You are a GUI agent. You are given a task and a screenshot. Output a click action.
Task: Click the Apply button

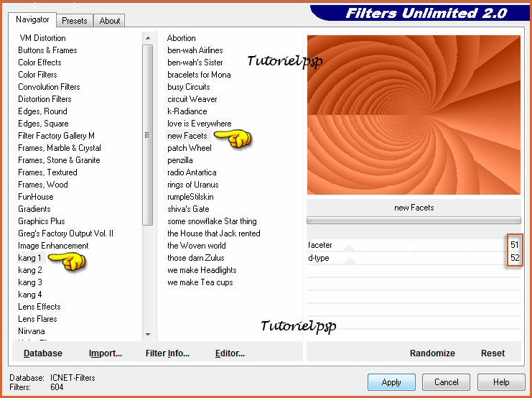391,382
